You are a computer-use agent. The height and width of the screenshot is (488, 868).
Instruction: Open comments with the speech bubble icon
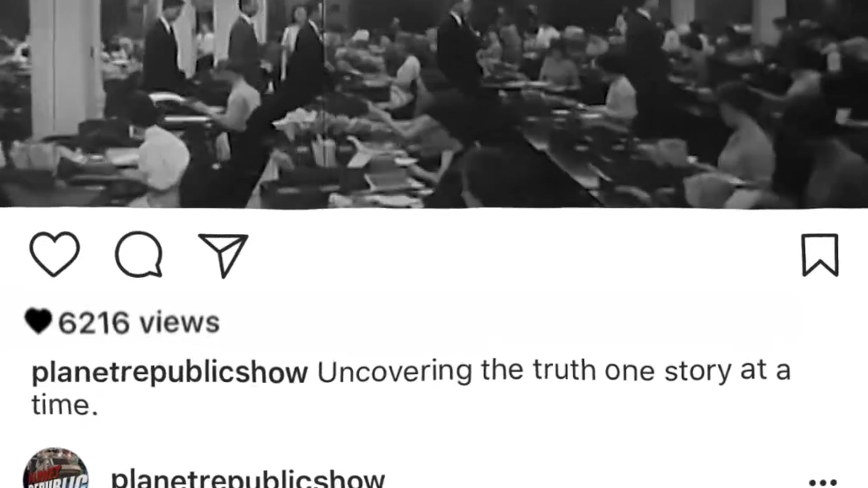139,254
